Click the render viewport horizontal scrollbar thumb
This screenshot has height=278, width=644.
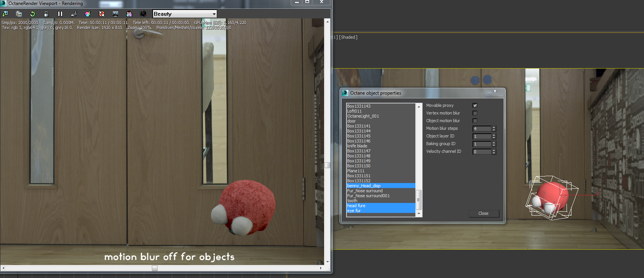click(x=155, y=268)
